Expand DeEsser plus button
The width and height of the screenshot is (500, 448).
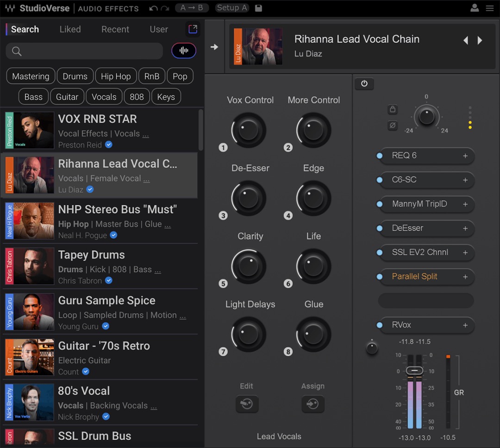pos(465,228)
